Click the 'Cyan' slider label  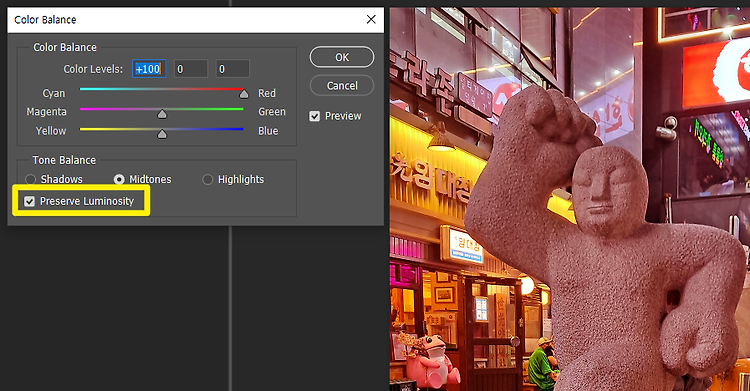click(x=54, y=93)
